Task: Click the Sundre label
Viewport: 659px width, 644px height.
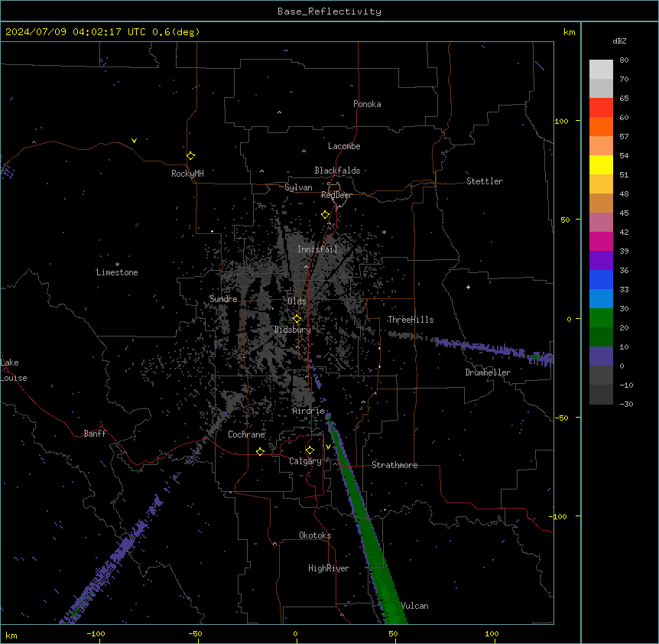Action: 223,299
